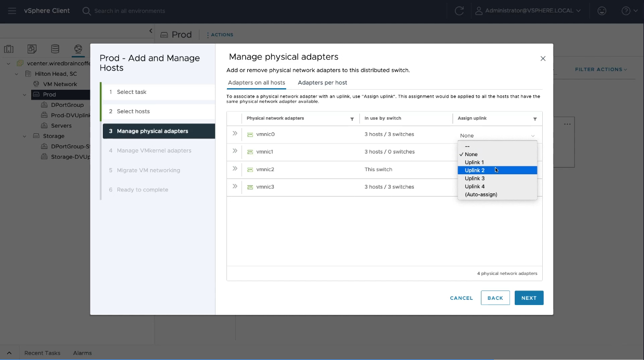Choose Uplink 2 from the dropdown list
Screen dimensions: 644x360
pos(475,170)
